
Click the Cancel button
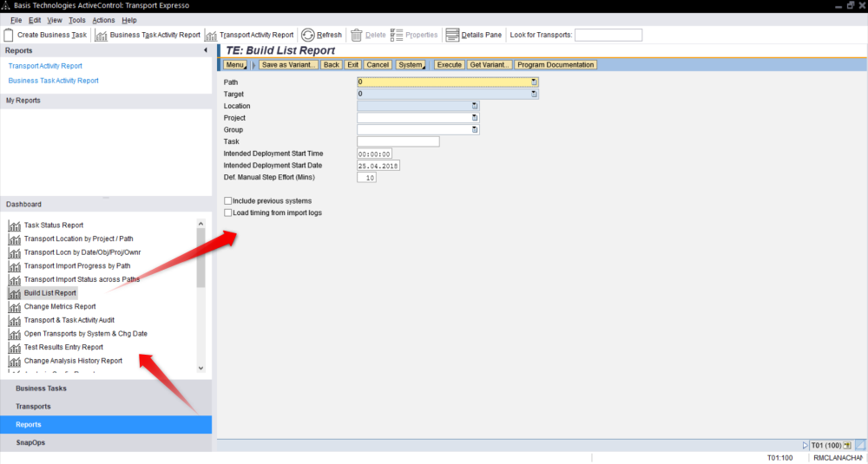[378, 65]
